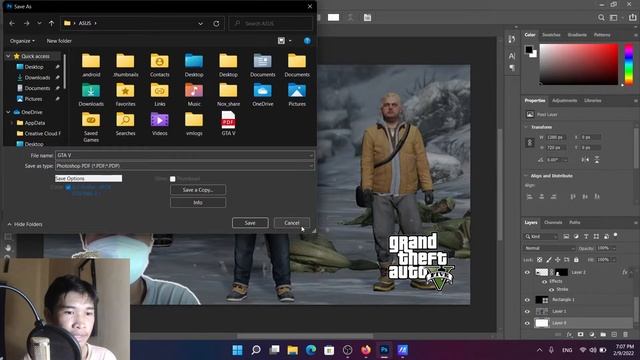This screenshot has height=360, width=640.
Task: Add a layer style with fx button
Action: pos(569,334)
